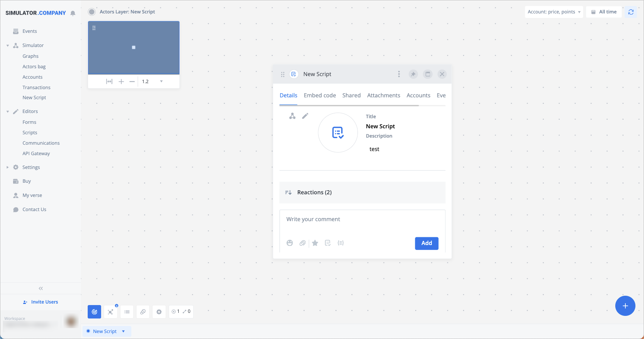Click the Contact Us chat icon
This screenshot has height=339, width=644.
[x=16, y=210]
